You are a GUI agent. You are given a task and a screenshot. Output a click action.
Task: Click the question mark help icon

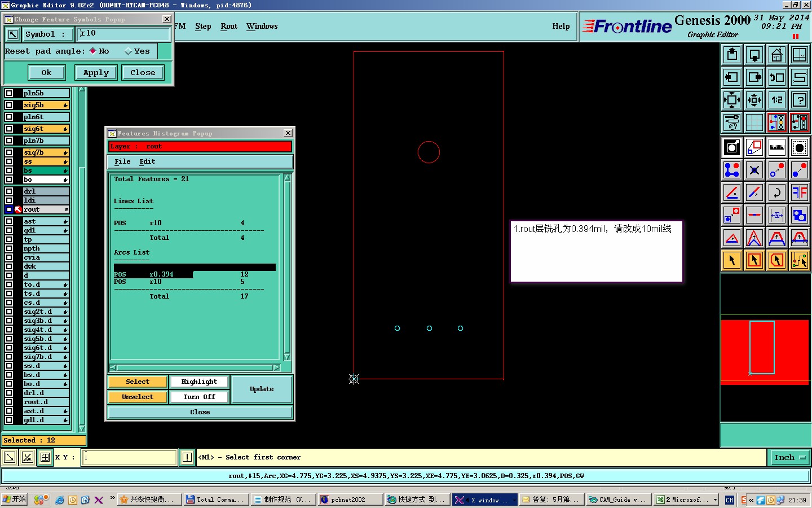pyautogui.click(x=800, y=100)
